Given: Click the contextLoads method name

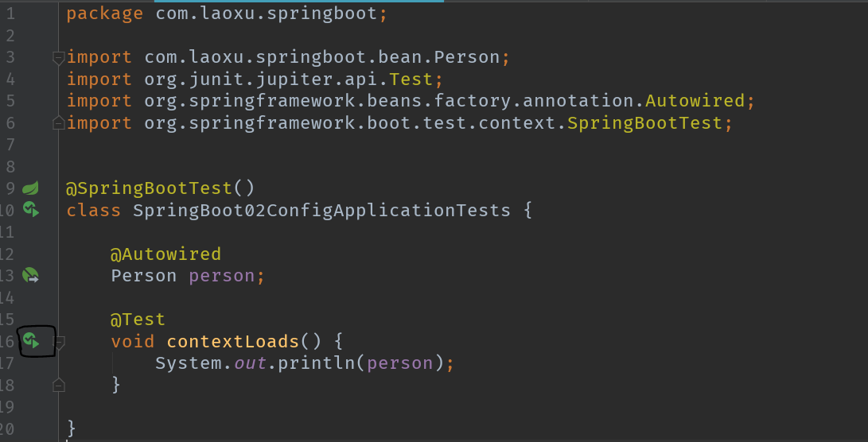Looking at the screenshot, I should (232, 341).
